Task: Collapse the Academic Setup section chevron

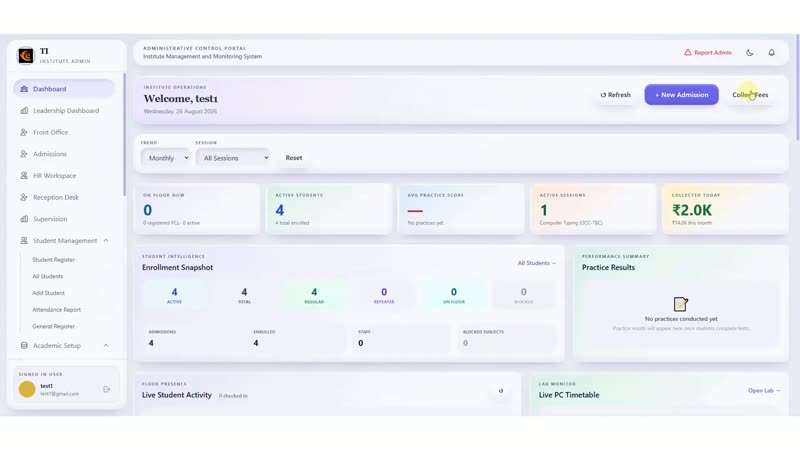Action: (x=106, y=345)
